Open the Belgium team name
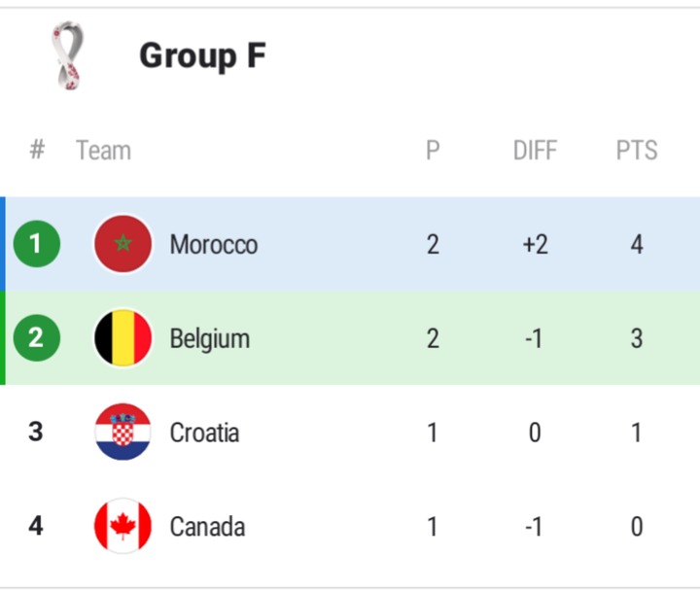Image resolution: width=700 pixels, height=590 pixels. coord(210,339)
